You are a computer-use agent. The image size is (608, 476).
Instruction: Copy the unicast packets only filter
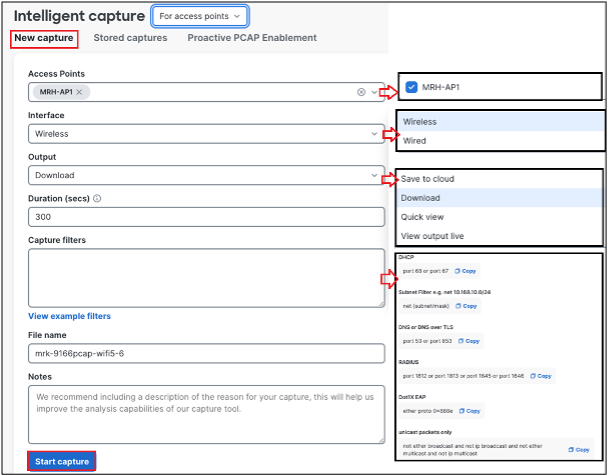click(578, 450)
